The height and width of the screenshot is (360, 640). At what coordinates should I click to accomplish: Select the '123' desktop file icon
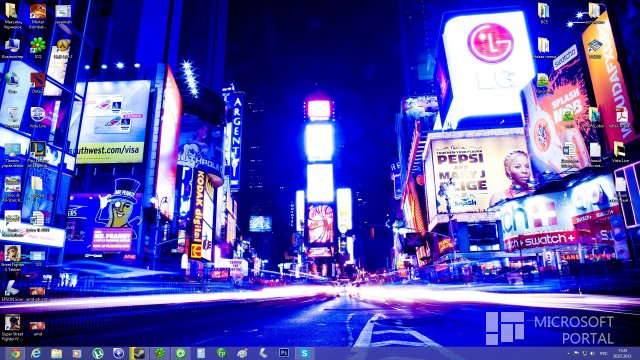pyautogui.click(x=38, y=259)
